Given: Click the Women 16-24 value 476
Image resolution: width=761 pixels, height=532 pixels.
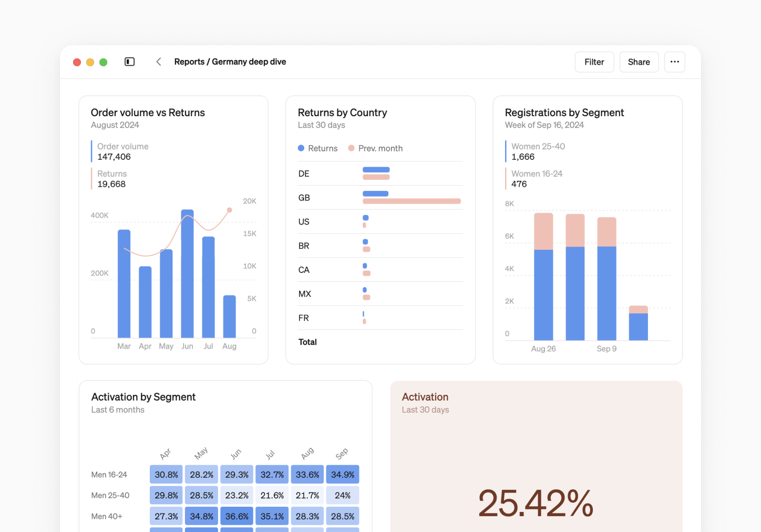Looking at the screenshot, I should (x=519, y=184).
